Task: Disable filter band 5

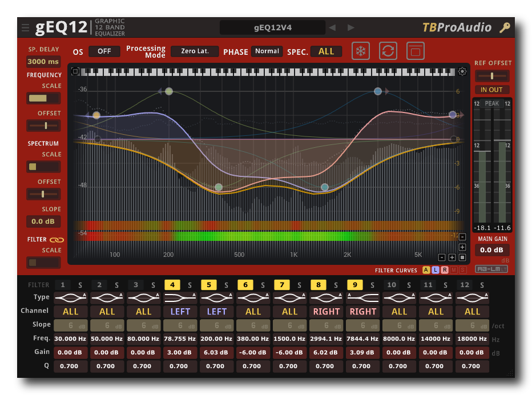Action: click(209, 285)
